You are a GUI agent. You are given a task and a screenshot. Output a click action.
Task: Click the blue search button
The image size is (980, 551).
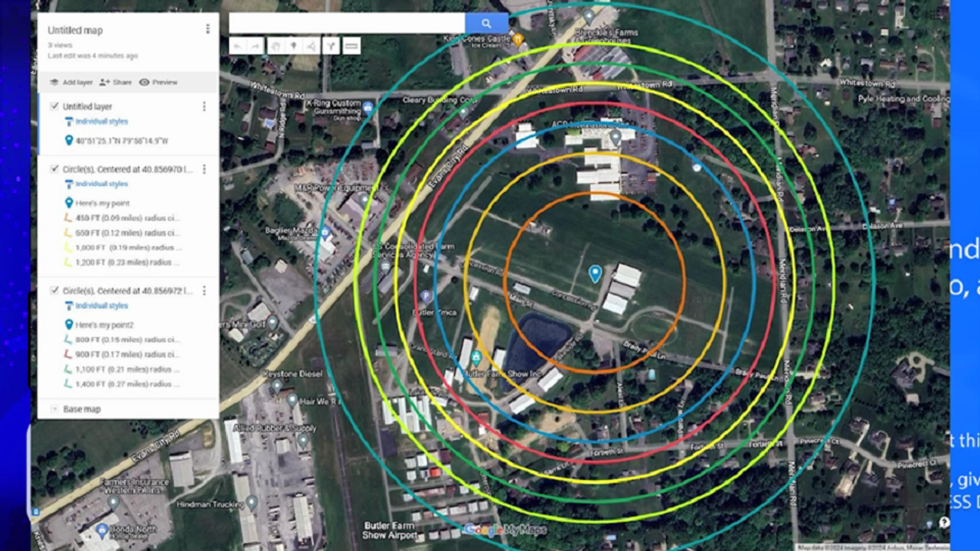pos(486,24)
